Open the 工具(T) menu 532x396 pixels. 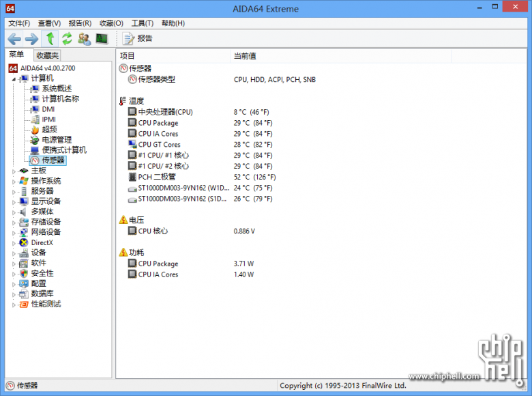coord(143,23)
